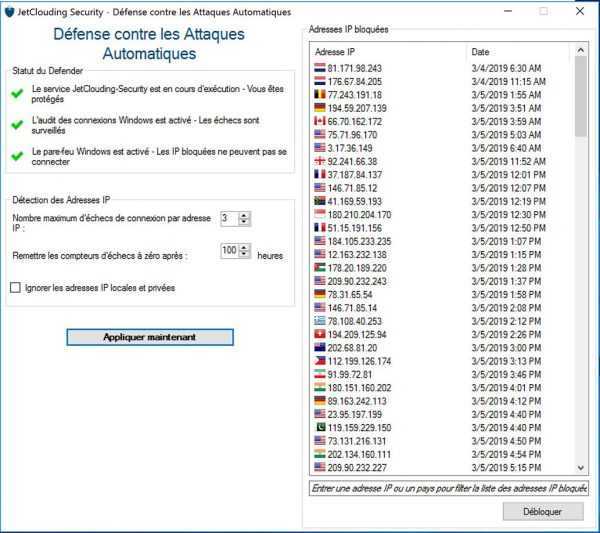Click the flag icon beside 146.71.85.12
This screenshot has width=600, height=533.
click(320, 188)
